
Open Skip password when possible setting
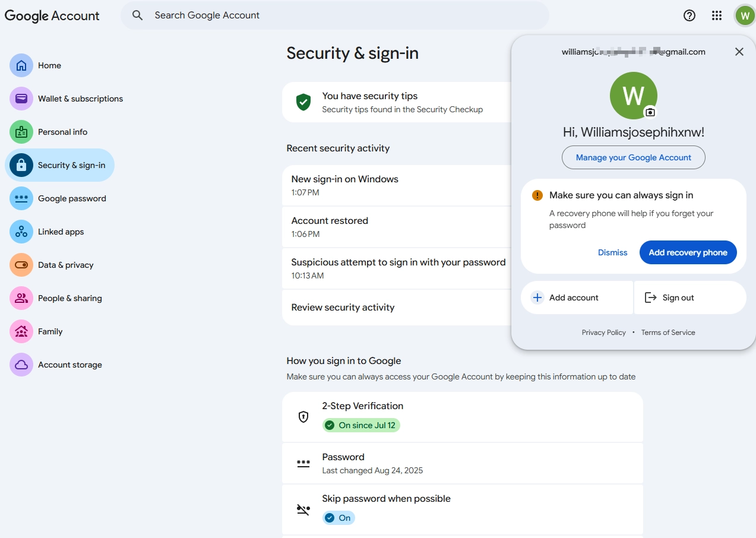pos(463,509)
